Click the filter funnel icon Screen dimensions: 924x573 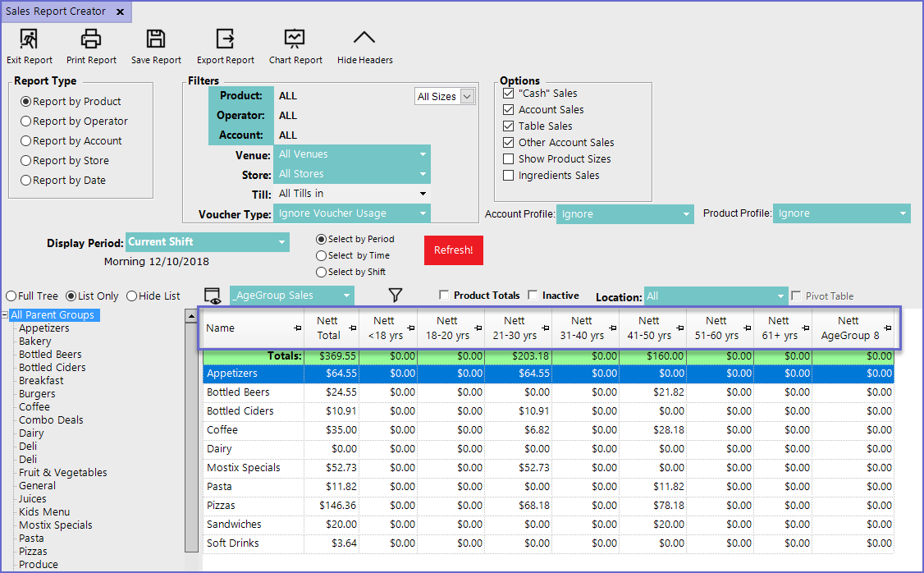point(396,296)
